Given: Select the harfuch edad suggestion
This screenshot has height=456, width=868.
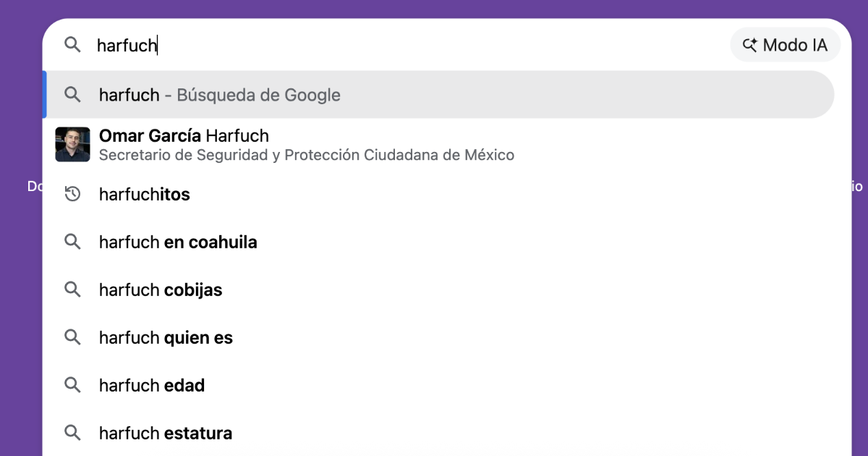Looking at the screenshot, I should coord(150,385).
